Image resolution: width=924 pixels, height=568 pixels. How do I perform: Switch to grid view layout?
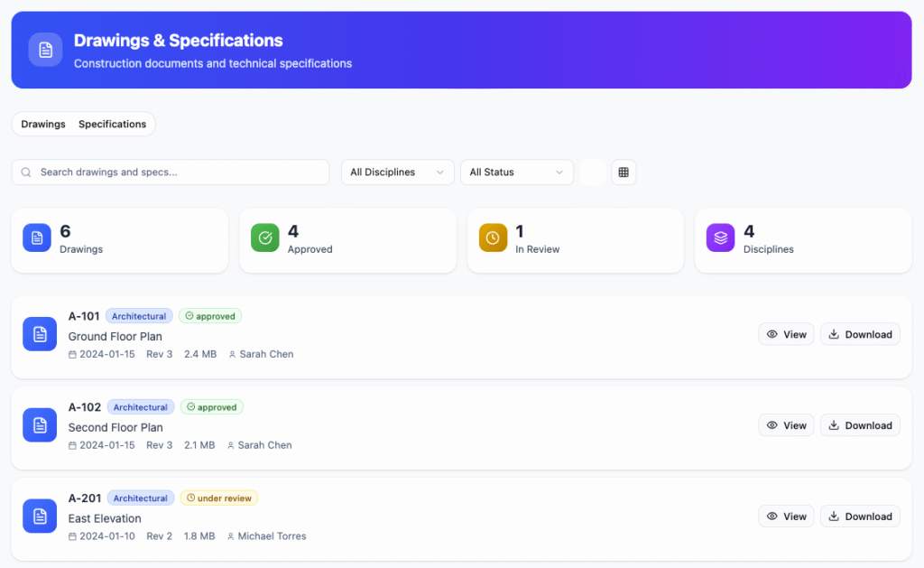pos(624,172)
